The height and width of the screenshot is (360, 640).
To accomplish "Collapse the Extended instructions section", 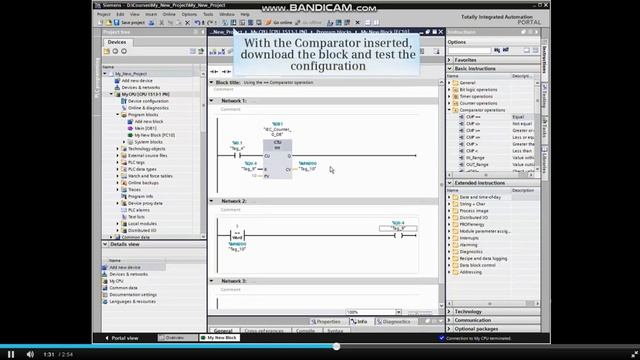I will [450, 183].
